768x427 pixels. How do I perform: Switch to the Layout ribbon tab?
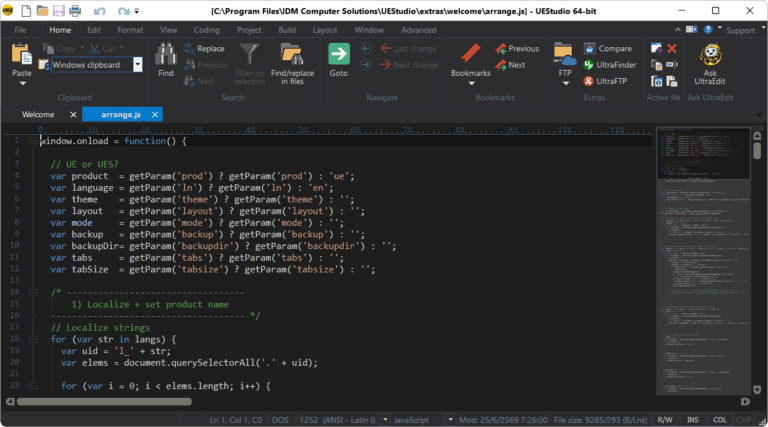325,30
